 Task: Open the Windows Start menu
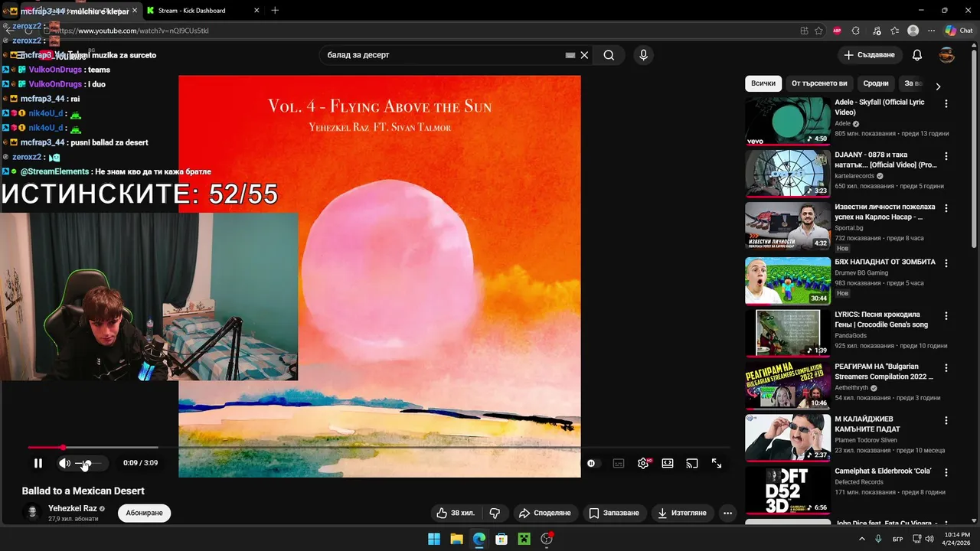(x=434, y=539)
